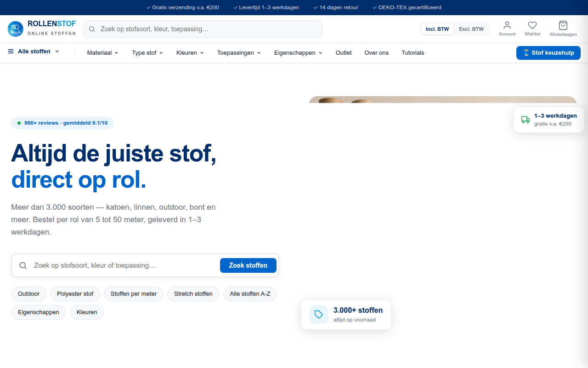This screenshot has height=368, width=588.
Task: Click the Rollenstof logo icon
Action: click(15, 29)
